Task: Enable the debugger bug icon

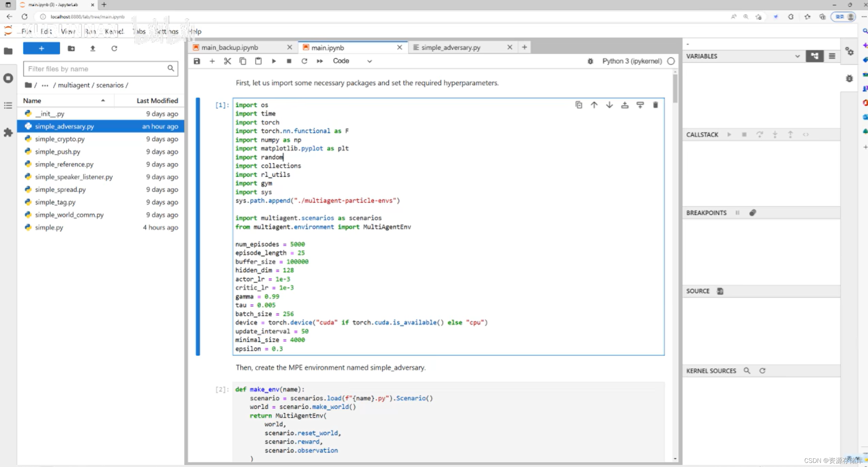Action: 590,61
